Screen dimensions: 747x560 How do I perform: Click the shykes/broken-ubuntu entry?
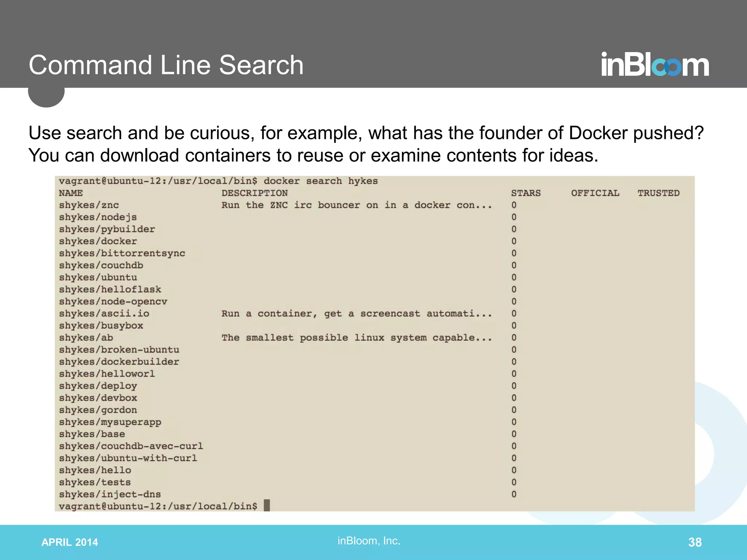click(119, 350)
